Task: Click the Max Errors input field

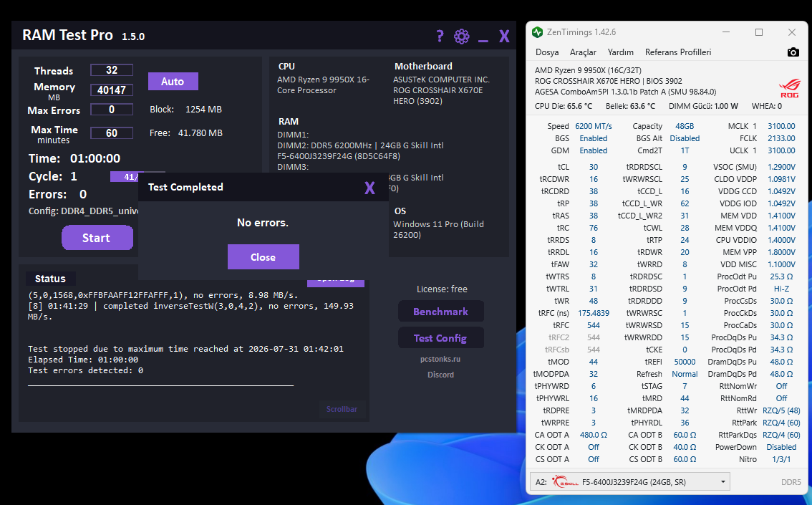Action: (112, 110)
